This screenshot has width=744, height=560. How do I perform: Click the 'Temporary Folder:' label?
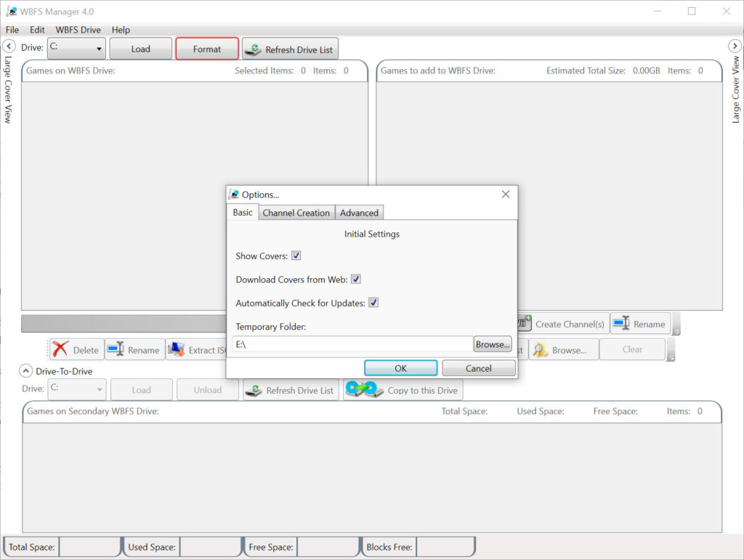pos(271,327)
